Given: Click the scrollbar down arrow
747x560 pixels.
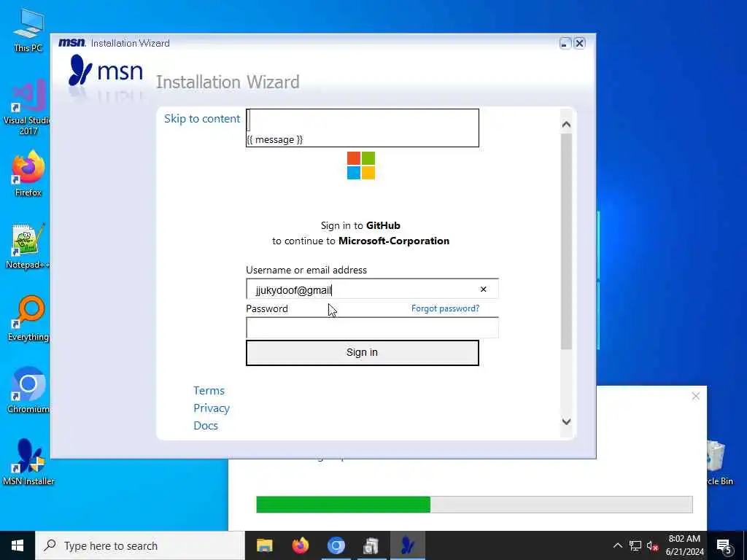Looking at the screenshot, I should pyautogui.click(x=566, y=421).
